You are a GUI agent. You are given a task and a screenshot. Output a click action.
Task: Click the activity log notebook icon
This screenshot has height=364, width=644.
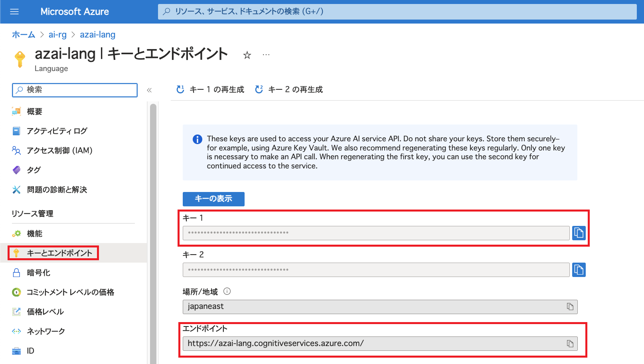(16, 131)
